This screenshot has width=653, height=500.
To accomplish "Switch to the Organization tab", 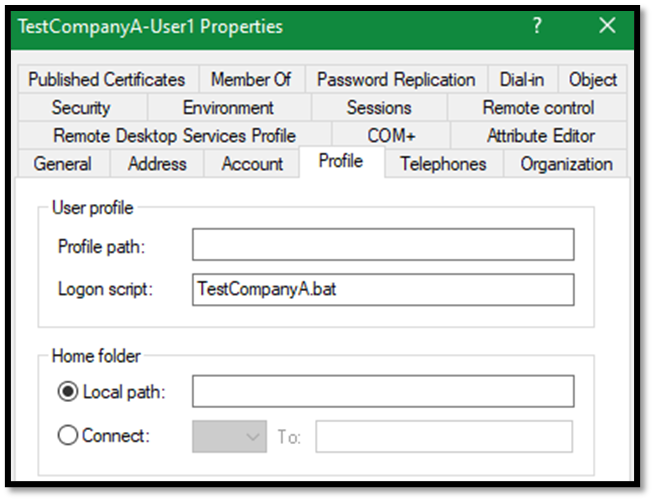I will 566,164.
